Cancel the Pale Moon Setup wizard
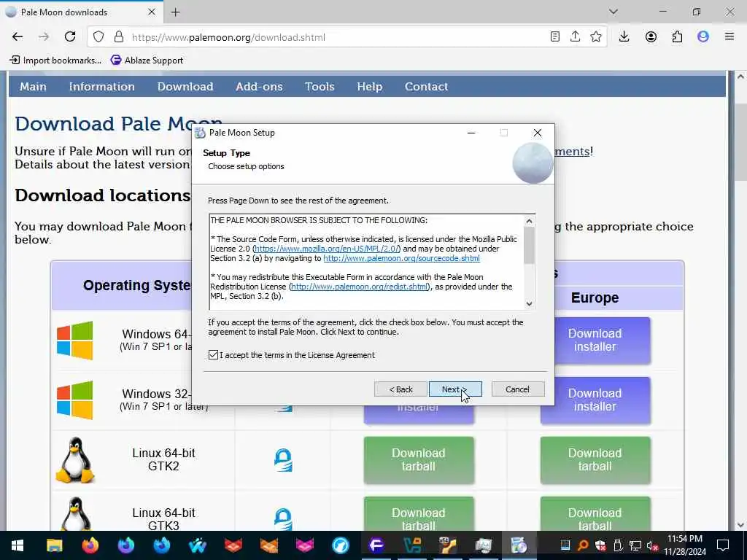Screen dimensions: 747x560 (518, 389)
